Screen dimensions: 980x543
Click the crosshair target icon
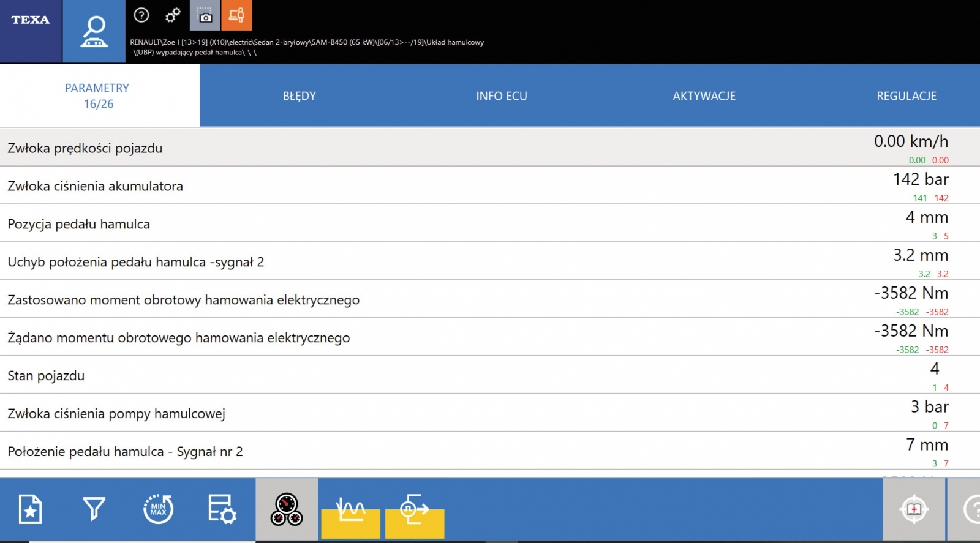pyautogui.click(x=914, y=509)
